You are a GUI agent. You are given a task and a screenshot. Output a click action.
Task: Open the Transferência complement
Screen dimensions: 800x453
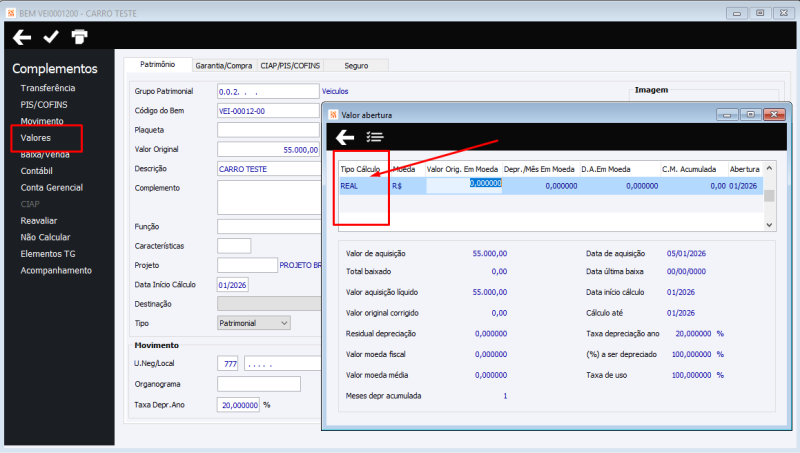click(x=48, y=88)
